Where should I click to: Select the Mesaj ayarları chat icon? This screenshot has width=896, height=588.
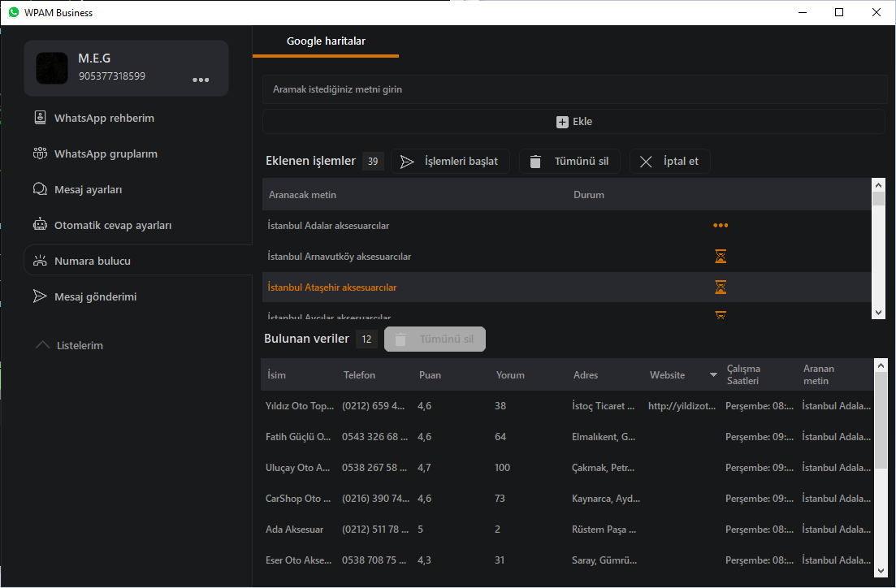coord(39,189)
